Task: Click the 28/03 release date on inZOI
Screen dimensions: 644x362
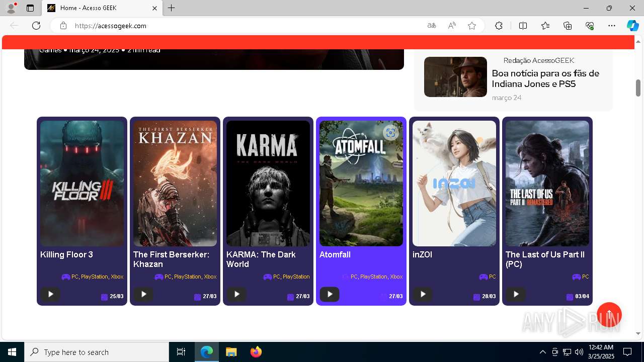Action: coord(489,297)
